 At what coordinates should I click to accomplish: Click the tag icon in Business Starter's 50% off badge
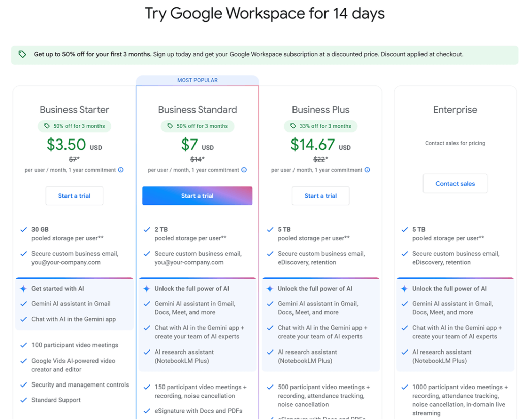47,126
